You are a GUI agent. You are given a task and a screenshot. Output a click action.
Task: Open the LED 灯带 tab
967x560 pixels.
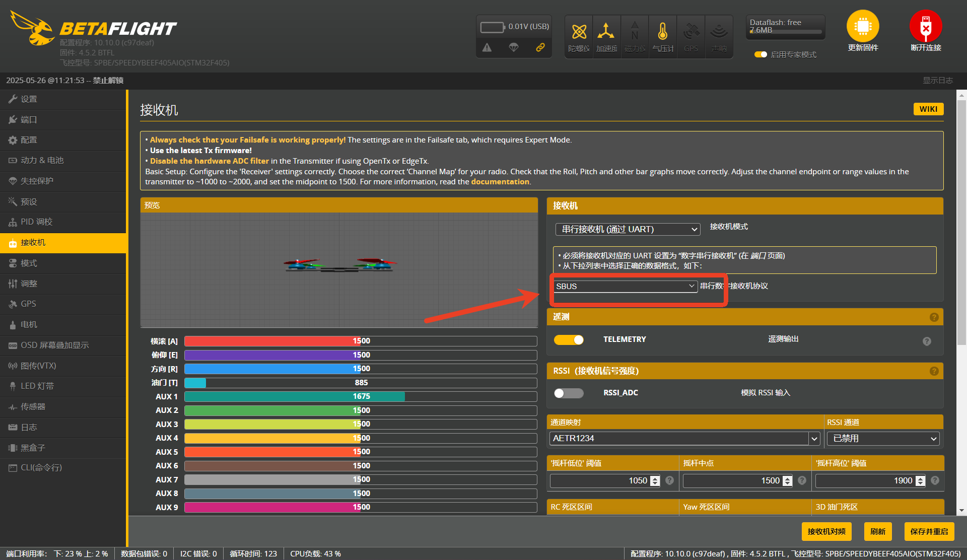tap(63, 386)
